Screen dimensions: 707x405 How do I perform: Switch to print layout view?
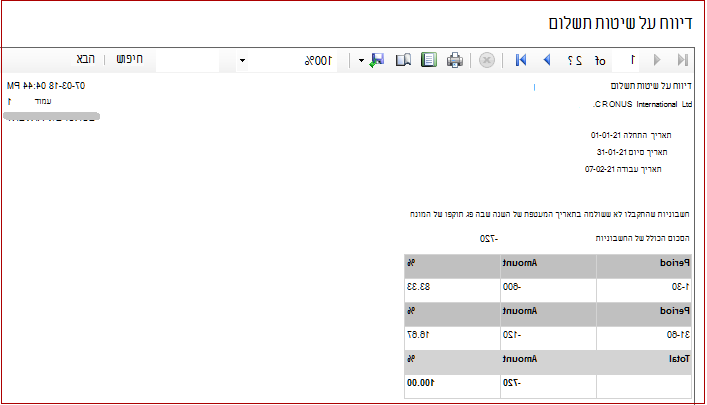[428, 60]
